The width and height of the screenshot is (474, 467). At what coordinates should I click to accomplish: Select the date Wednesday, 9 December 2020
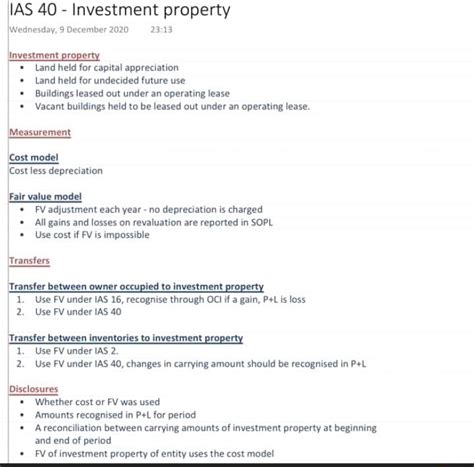click(69, 30)
